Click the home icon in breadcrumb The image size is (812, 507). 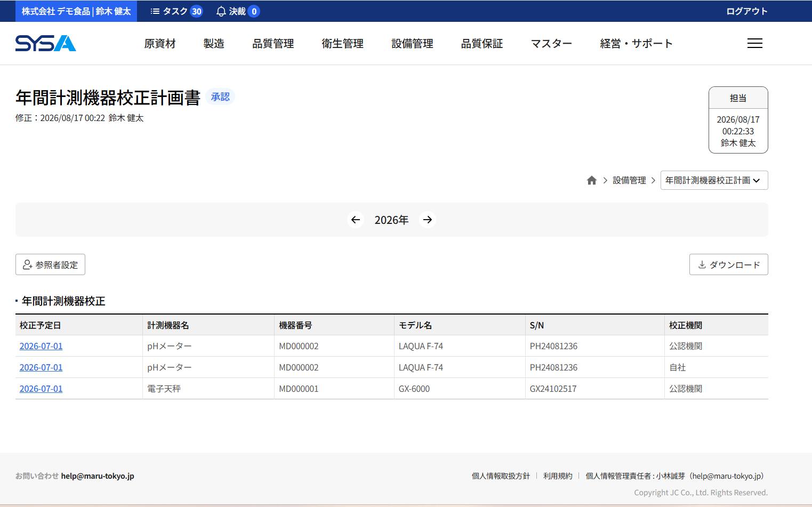coord(591,180)
